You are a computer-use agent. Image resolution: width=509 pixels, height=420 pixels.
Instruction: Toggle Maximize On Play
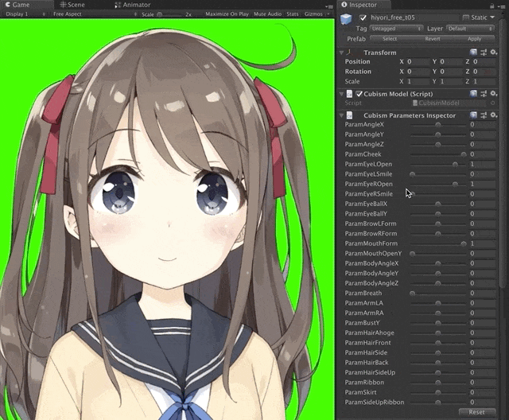[227, 14]
